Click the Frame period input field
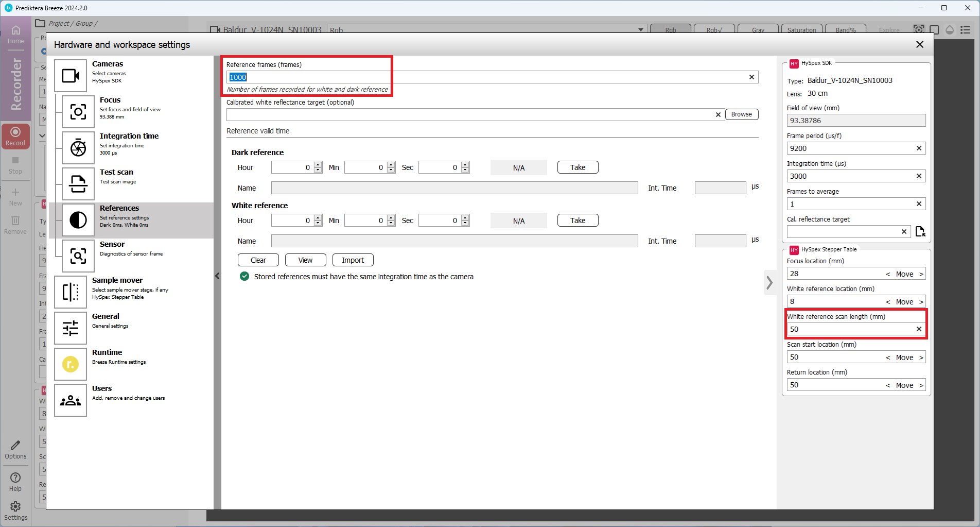This screenshot has width=980, height=527. (849, 148)
